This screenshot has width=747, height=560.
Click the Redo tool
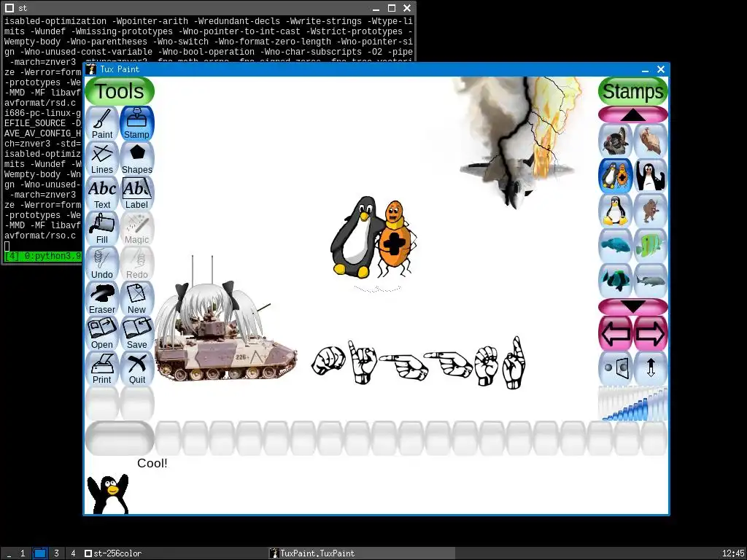tap(136, 263)
